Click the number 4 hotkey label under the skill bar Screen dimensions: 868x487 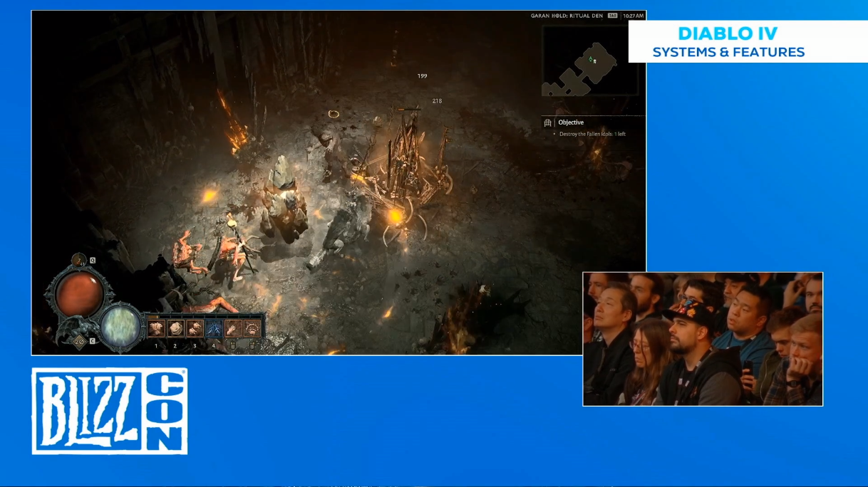coord(213,346)
